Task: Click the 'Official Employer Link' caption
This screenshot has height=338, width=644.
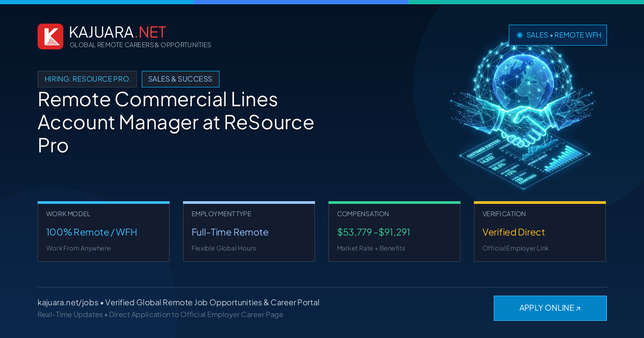Action: click(515, 248)
